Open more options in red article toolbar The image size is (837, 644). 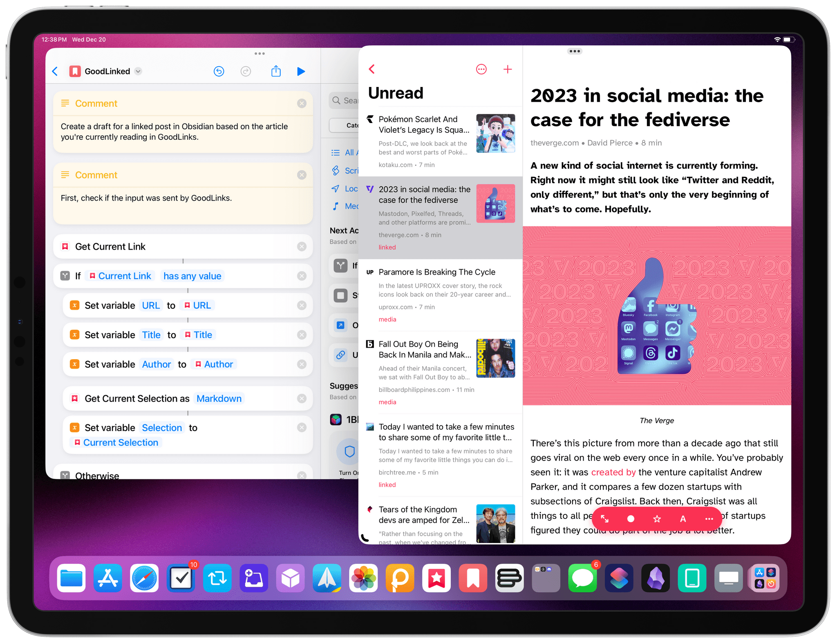coord(709,519)
